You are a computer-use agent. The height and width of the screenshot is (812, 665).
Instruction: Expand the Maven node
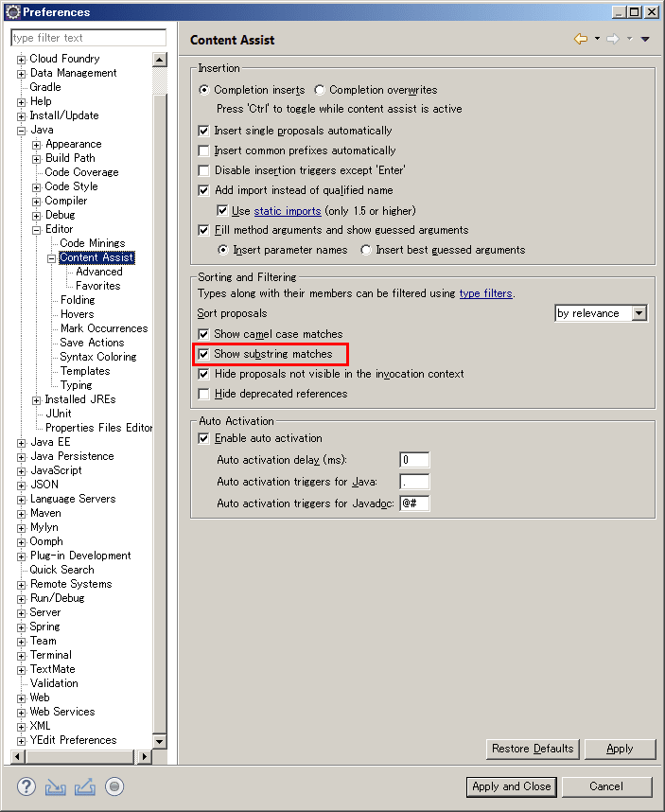pyautogui.click(x=21, y=514)
